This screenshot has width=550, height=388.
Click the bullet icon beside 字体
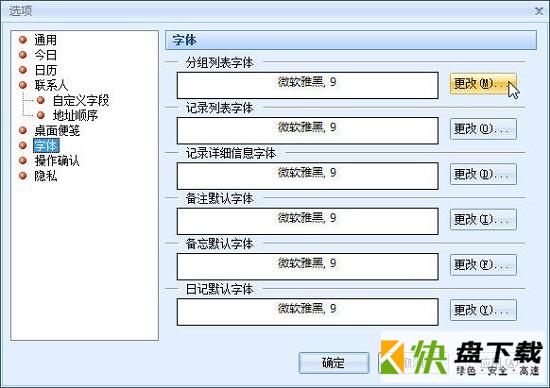pos(23,145)
